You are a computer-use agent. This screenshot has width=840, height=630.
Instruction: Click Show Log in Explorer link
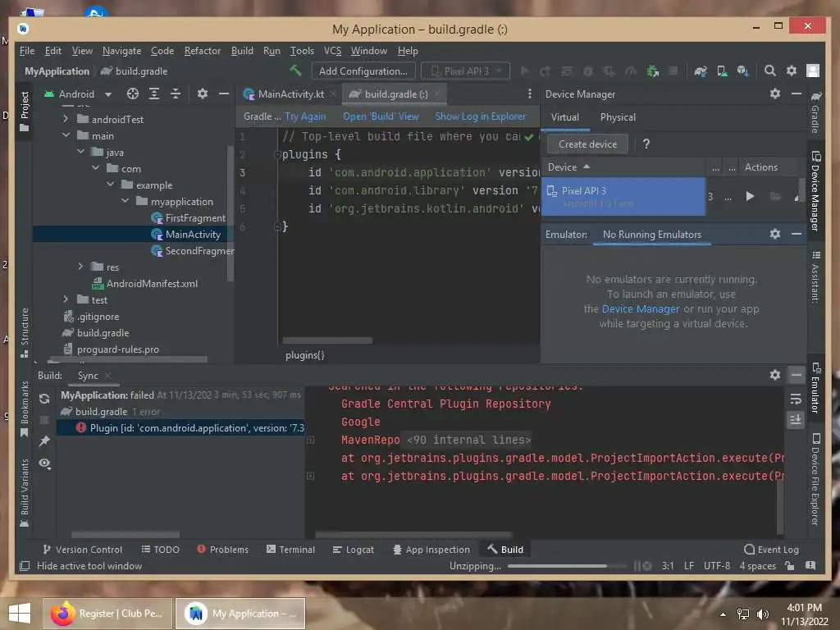click(480, 116)
